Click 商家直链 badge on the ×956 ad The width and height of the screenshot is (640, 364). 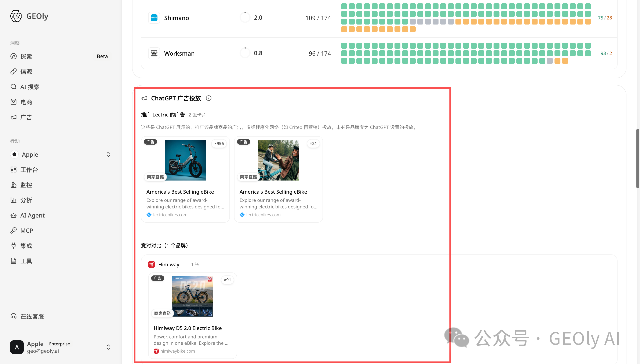(x=155, y=177)
